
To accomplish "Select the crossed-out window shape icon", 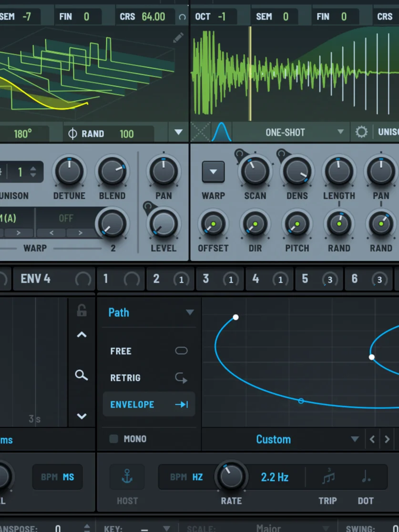I will (x=200, y=132).
